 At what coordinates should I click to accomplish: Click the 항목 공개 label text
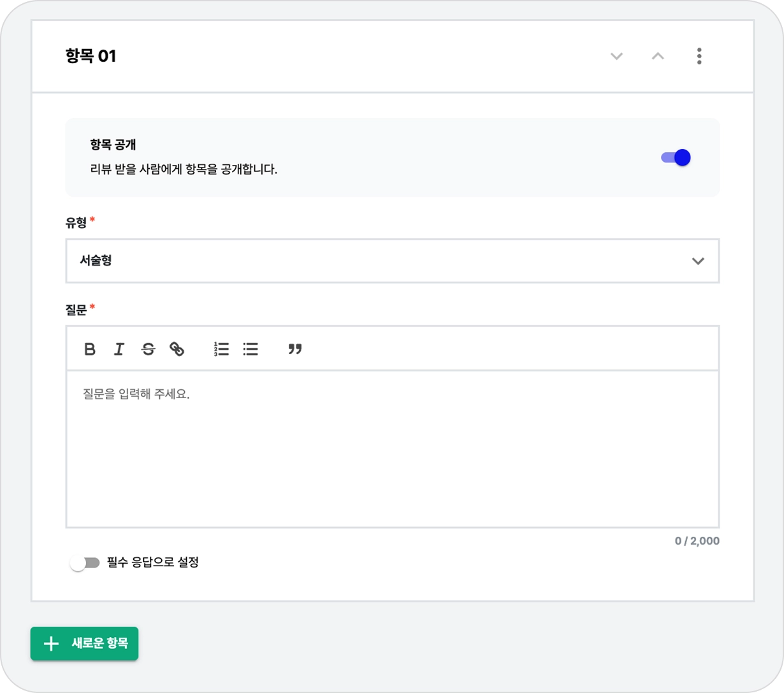tap(113, 145)
